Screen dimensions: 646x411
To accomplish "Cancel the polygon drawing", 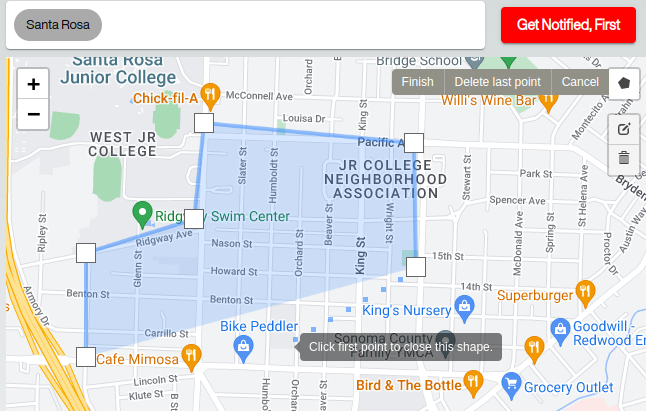I will (x=580, y=82).
